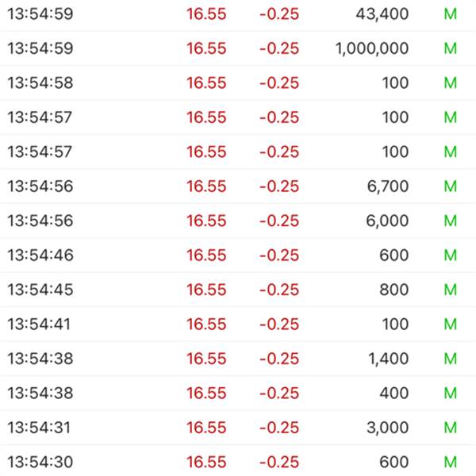Select the 1,000,000 volume trade row
This screenshot has width=476, height=476.
[x=238, y=48]
